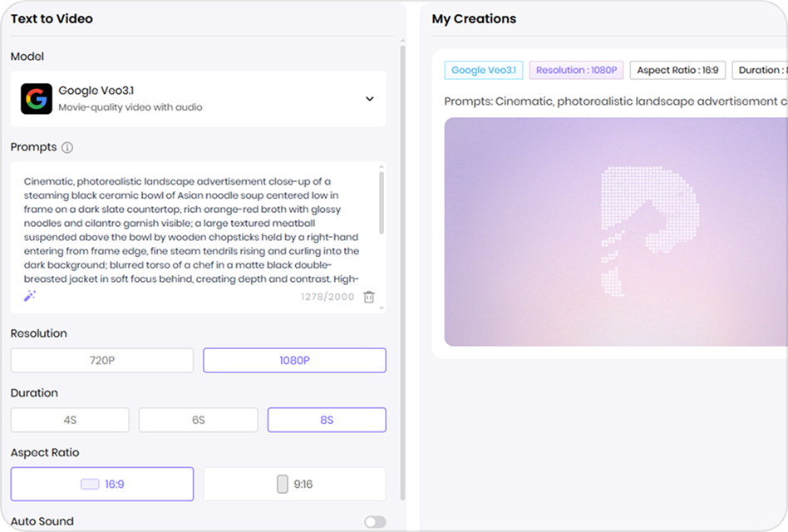Click the Resolution : 1080P tag

(576, 71)
